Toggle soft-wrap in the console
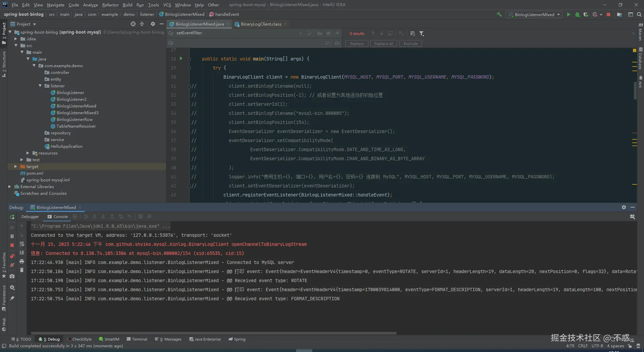The width and height of the screenshot is (644, 352). coord(22,244)
